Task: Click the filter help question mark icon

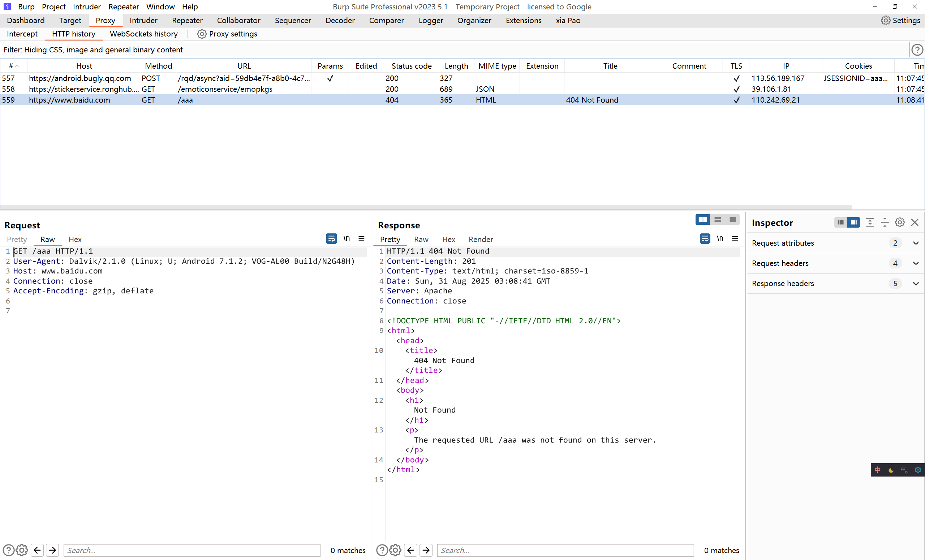Action: (917, 50)
